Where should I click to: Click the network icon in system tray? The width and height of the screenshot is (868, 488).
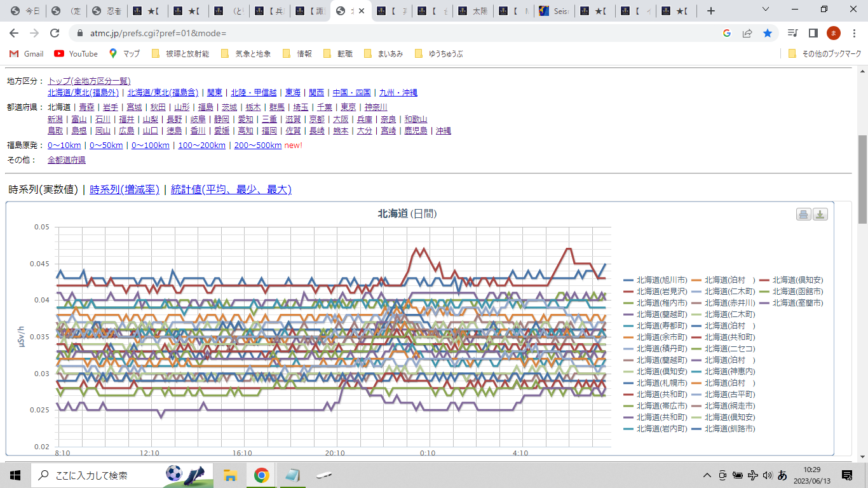[753, 475]
